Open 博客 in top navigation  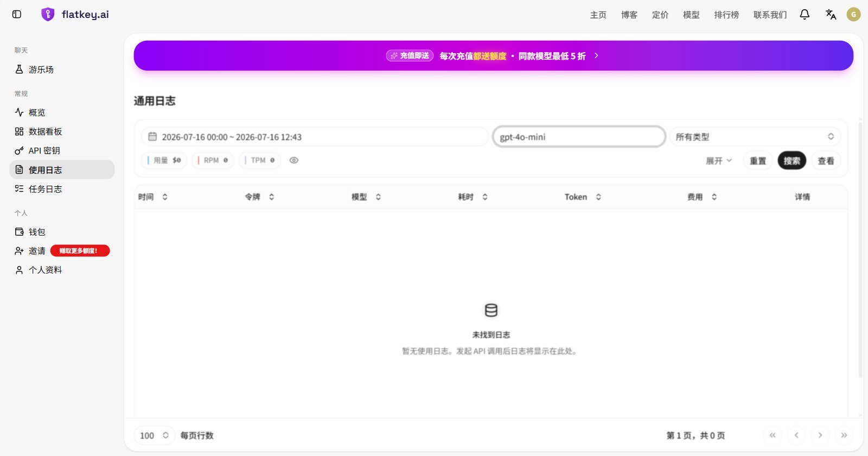[629, 15]
